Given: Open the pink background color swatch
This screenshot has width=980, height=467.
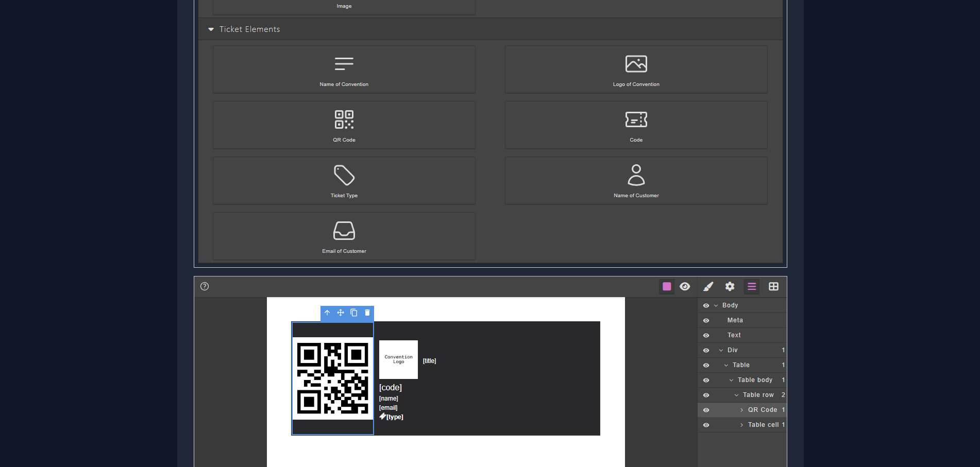Looking at the screenshot, I should tap(666, 286).
